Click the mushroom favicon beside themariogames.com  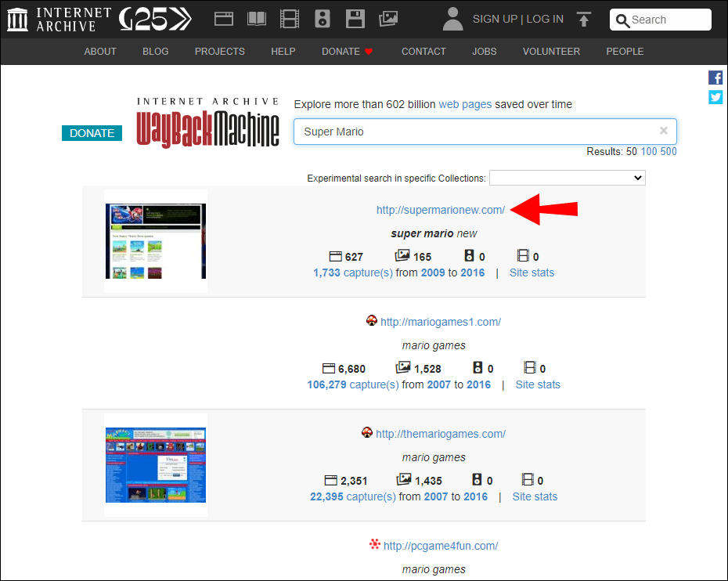click(367, 432)
